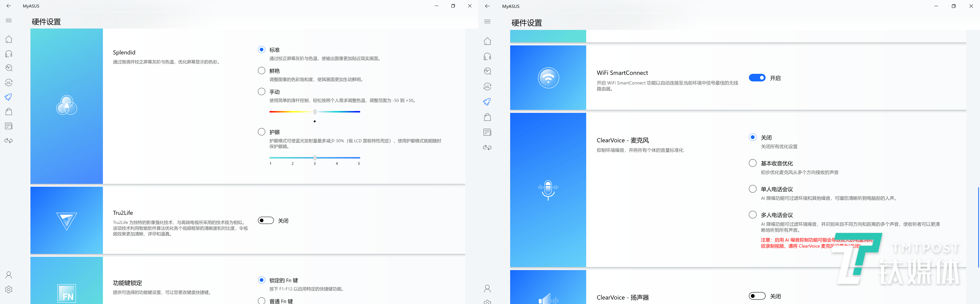980x304 pixels.
Task: Select 锁定的 Fn 键 radio button
Action: (261, 280)
